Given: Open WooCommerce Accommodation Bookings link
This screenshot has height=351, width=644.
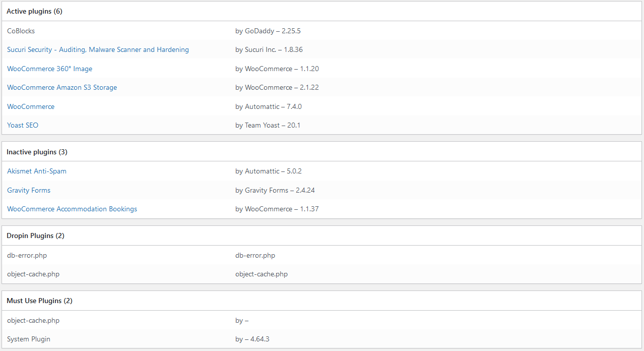Looking at the screenshot, I should click(x=72, y=209).
